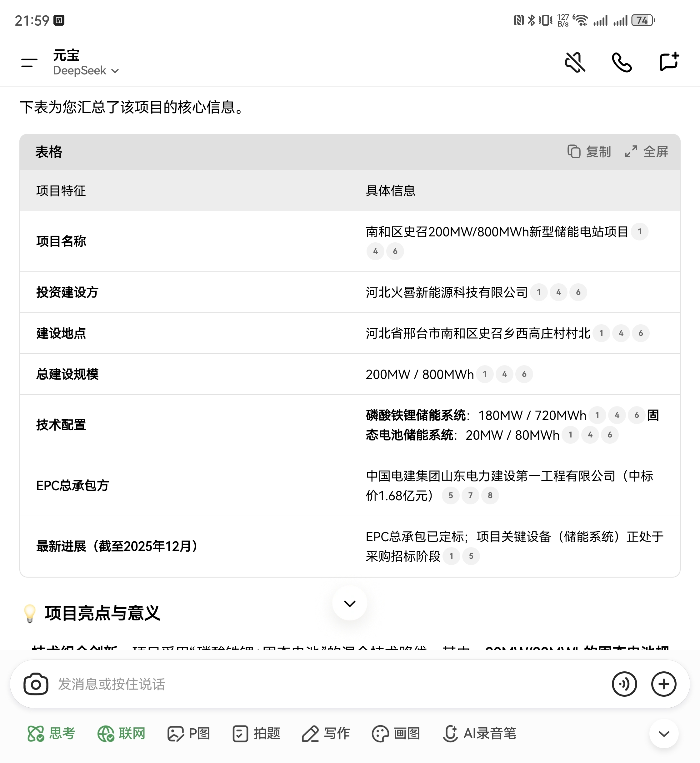Copy the table with 复制 button
The width and height of the screenshot is (700, 763).
tap(589, 152)
